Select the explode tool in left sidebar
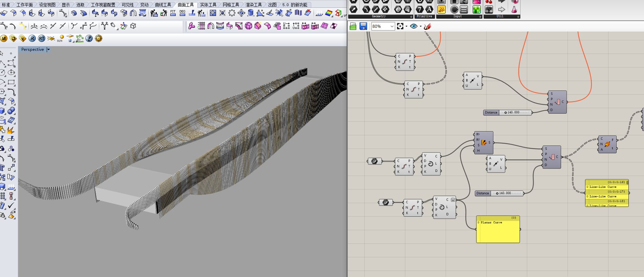 pyautogui.click(x=11, y=130)
